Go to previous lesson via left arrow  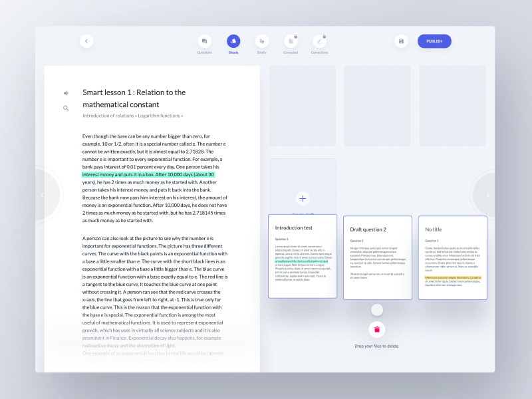click(x=42, y=195)
